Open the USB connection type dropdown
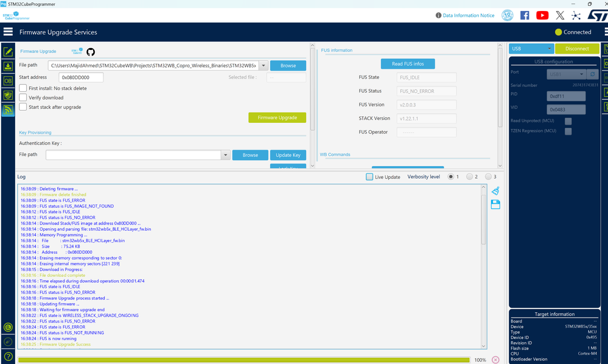Screen dimensions: 608x364 pos(531,49)
